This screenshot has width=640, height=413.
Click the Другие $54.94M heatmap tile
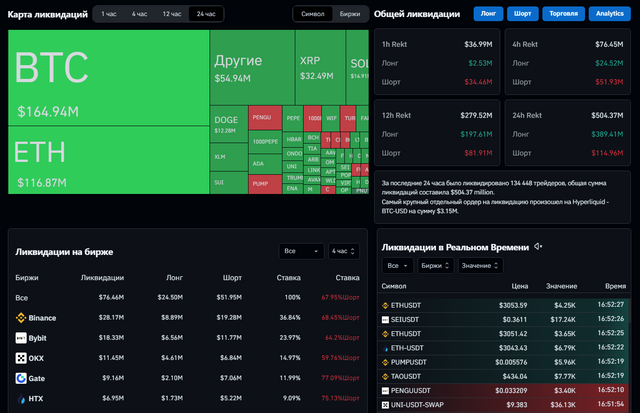pos(252,67)
